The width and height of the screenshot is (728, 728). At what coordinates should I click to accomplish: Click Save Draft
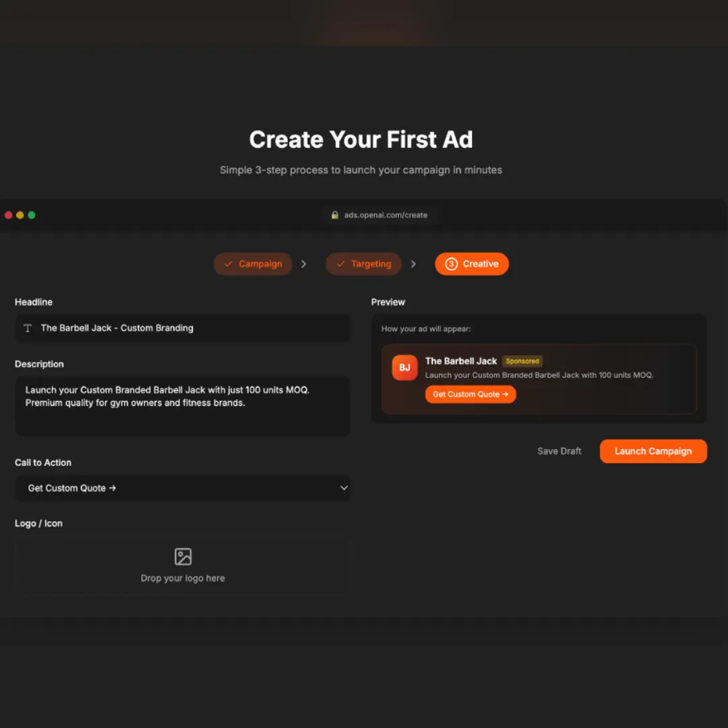point(559,451)
